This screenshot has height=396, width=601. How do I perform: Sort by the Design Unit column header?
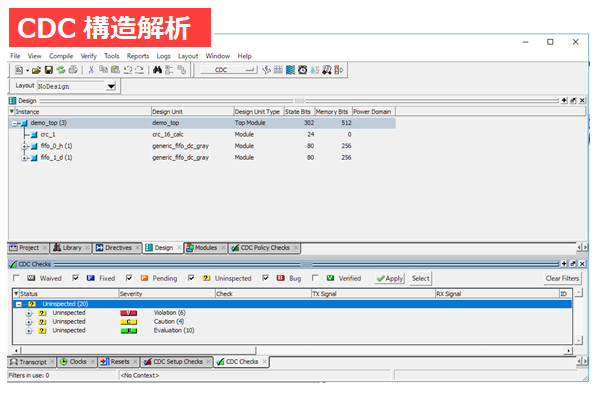point(192,112)
